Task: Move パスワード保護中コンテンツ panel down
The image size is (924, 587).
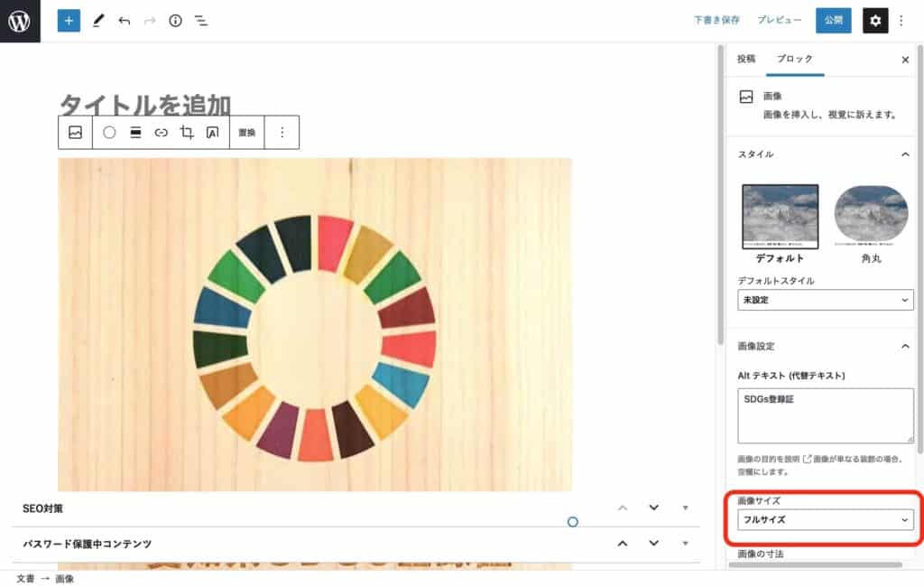Action: click(654, 544)
